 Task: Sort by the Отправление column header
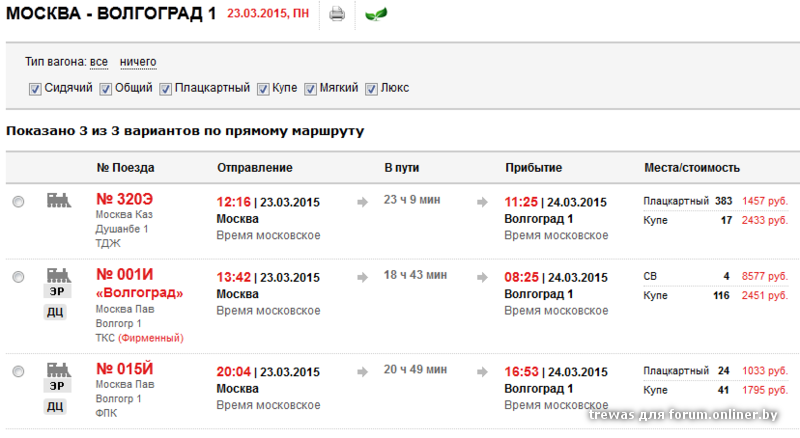254,167
